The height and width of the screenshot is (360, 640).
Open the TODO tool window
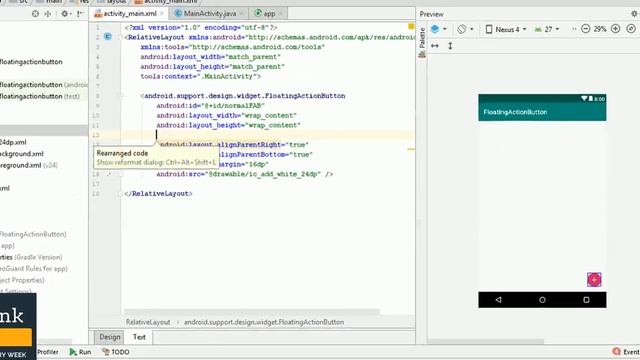(x=116, y=352)
